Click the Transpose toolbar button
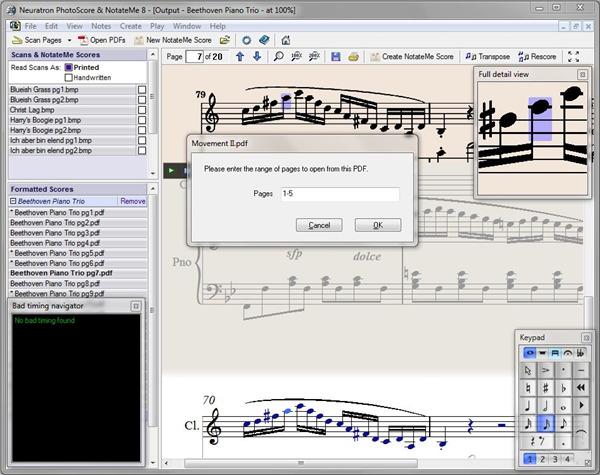This screenshot has width=600, height=475. pyautogui.click(x=487, y=56)
